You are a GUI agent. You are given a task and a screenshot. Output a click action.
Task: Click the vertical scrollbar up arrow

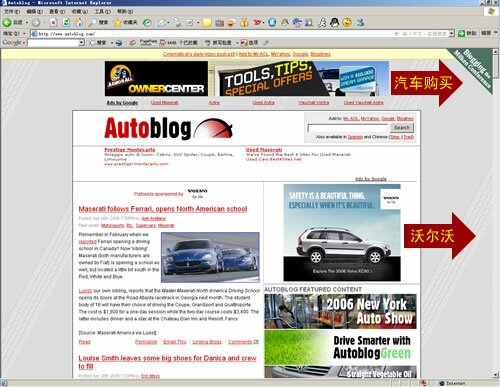click(496, 52)
